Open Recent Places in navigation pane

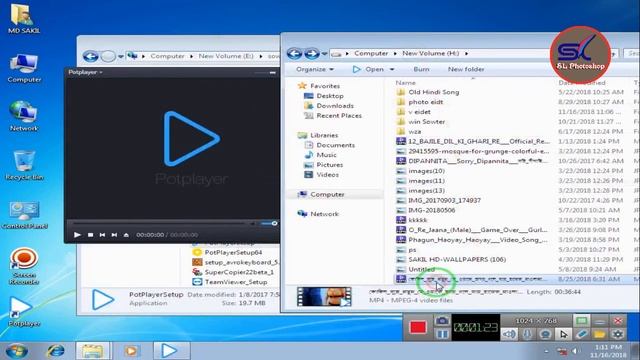(339, 116)
